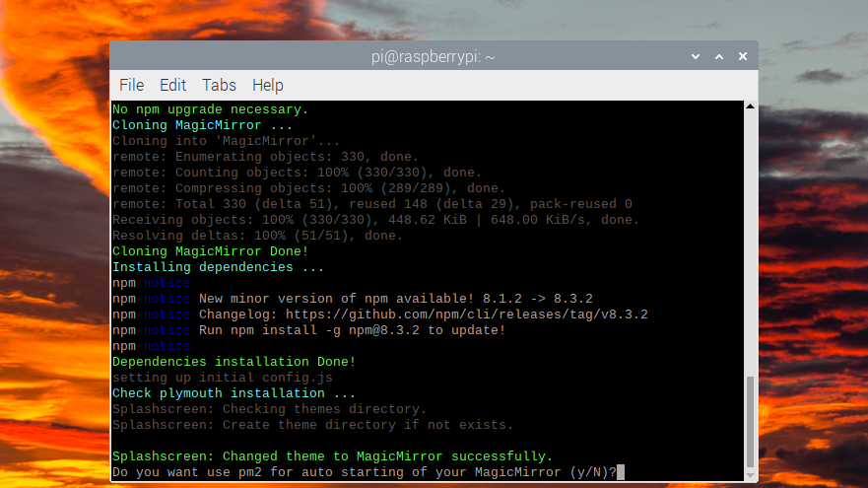The width and height of the screenshot is (868, 488).
Task: Click the 'Run npm install -g npm@8.3.2' line
Action: tap(309, 330)
